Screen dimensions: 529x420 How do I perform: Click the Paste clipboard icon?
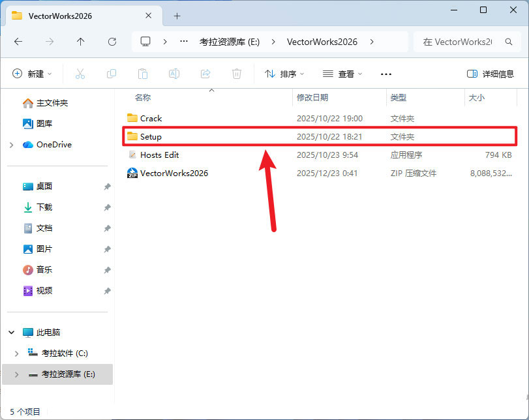pyautogui.click(x=143, y=74)
